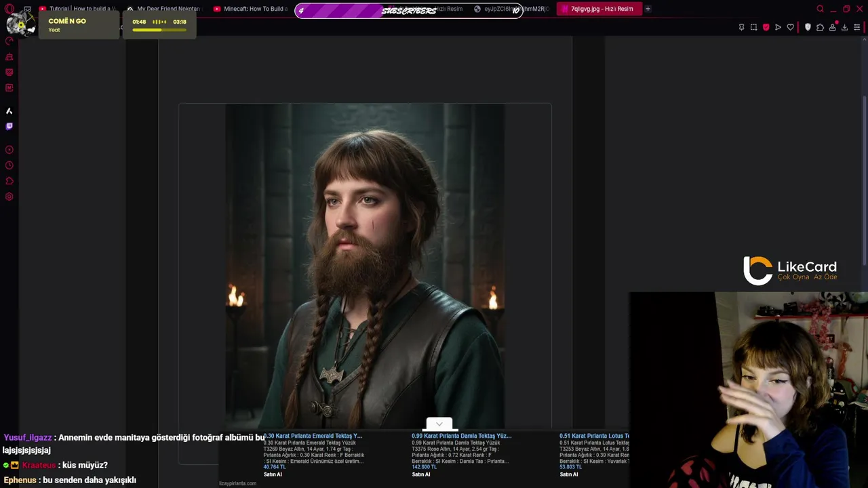Bookmark the page with the heart icon

[790, 27]
